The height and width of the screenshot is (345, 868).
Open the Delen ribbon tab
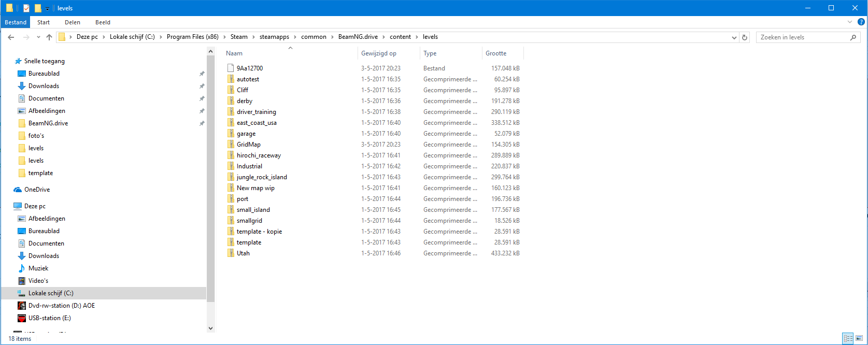73,22
